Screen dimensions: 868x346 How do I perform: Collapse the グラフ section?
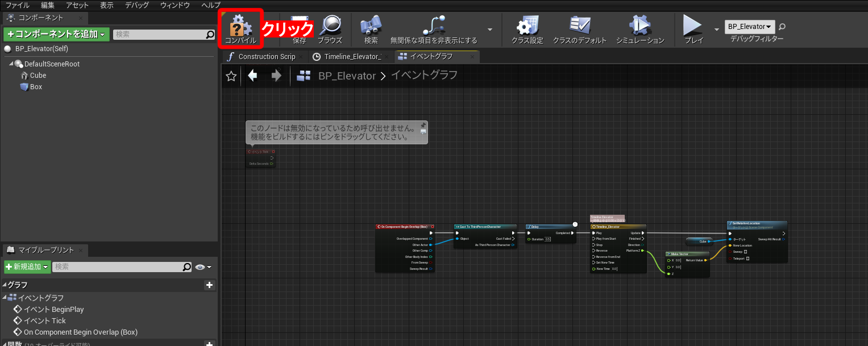click(4, 285)
